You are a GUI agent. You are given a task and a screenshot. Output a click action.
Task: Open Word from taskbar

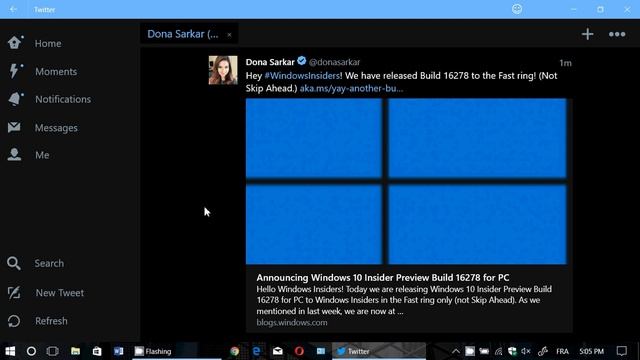pyautogui.click(x=118, y=351)
